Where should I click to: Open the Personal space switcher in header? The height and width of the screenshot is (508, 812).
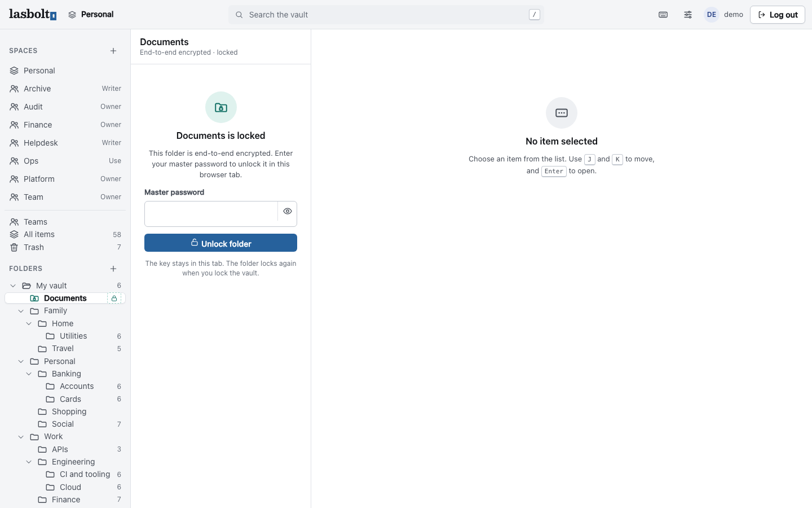click(91, 15)
